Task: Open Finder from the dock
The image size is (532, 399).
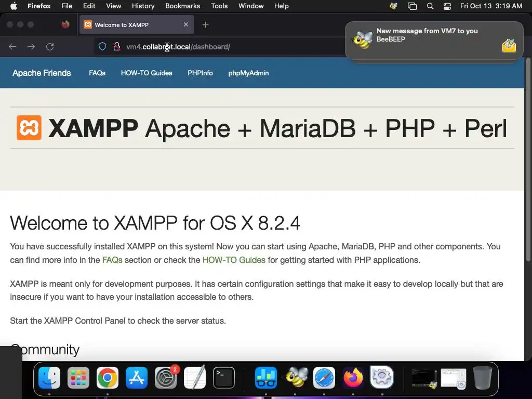Action: tap(49, 377)
